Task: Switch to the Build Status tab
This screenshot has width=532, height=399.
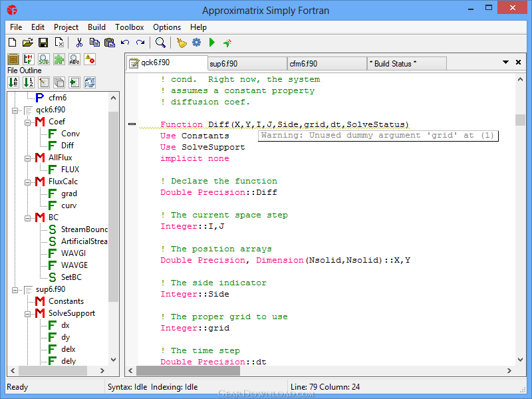Action: 407,64
